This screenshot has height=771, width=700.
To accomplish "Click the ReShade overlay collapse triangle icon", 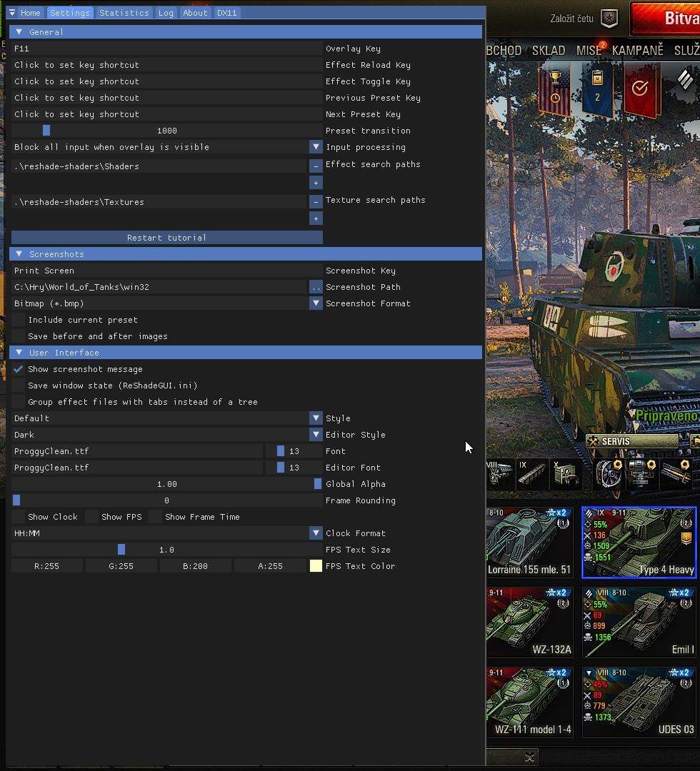I will point(12,13).
